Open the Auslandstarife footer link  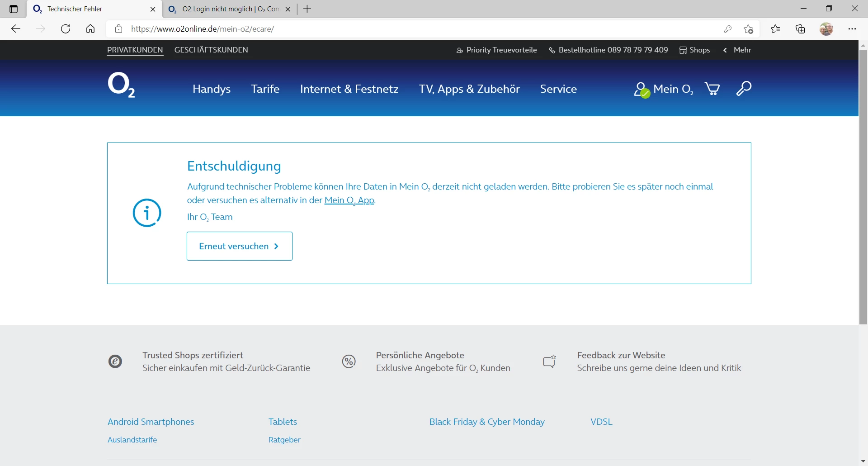pyautogui.click(x=132, y=440)
